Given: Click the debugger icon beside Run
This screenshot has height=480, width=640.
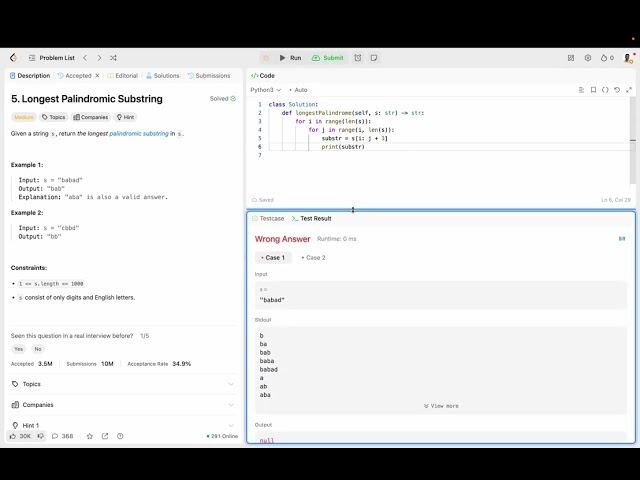Looking at the screenshot, I should pos(266,58).
